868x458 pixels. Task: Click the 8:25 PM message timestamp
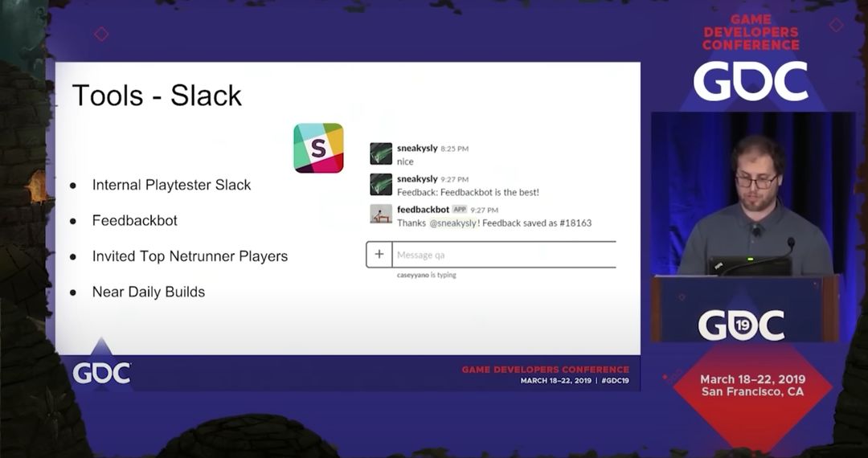click(x=454, y=149)
